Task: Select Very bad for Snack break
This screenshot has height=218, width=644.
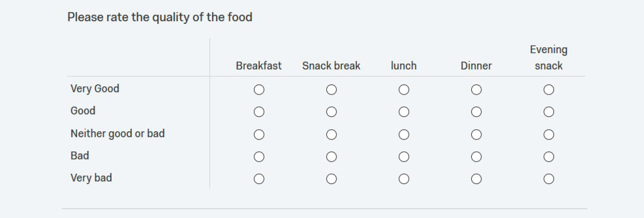Action: 331,179
